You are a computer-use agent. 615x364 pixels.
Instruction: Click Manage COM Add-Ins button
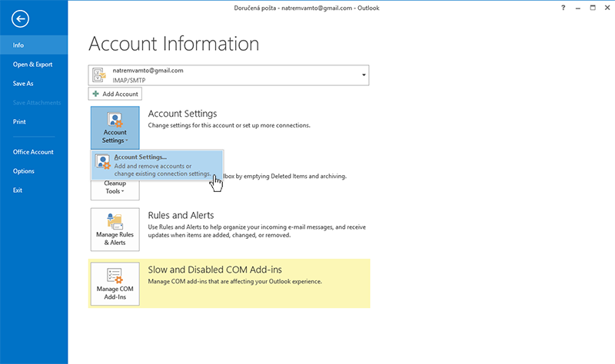(115, 284)
